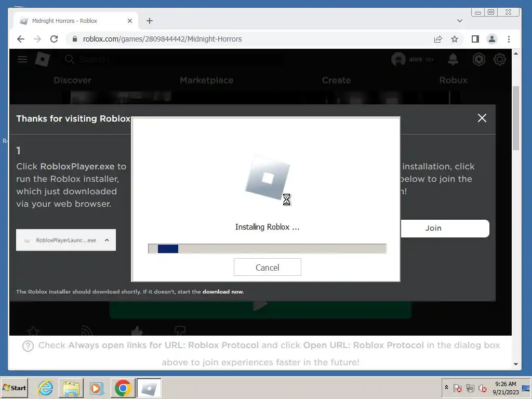Click the help question mark icon
The width and height of the screenshot is (532, 399).
pyautogui.click(x=28, y=346)
